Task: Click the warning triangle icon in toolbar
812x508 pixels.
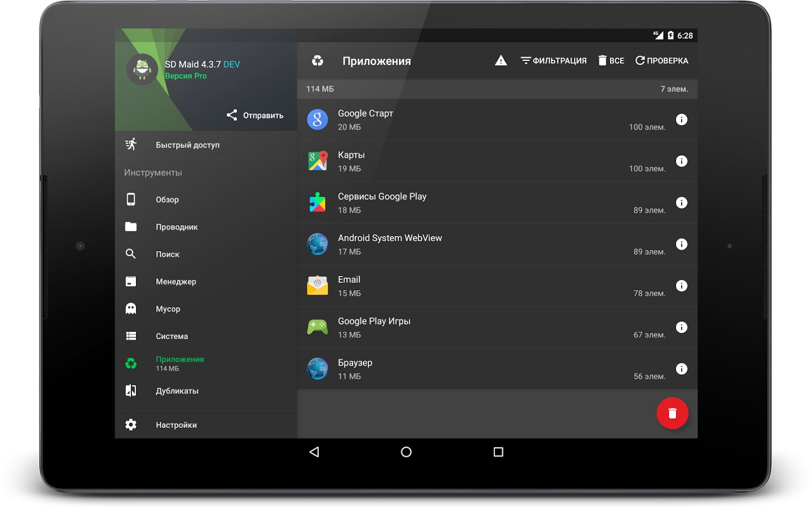Action: (x=501, y=60)
